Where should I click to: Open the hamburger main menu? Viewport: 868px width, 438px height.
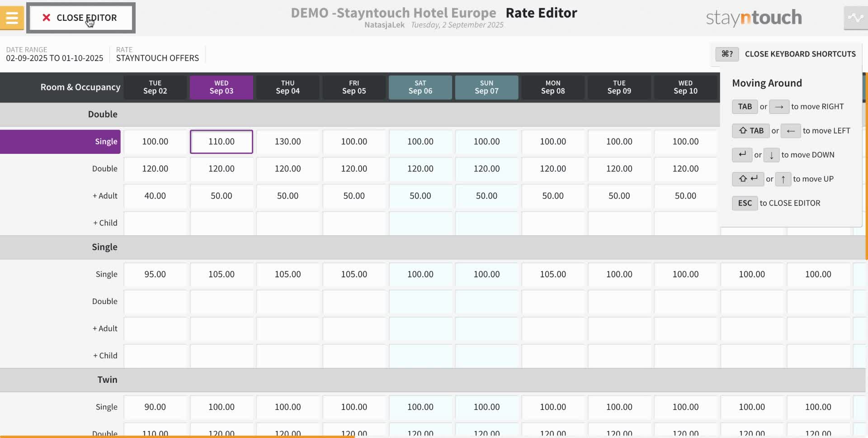coord(12,18)
